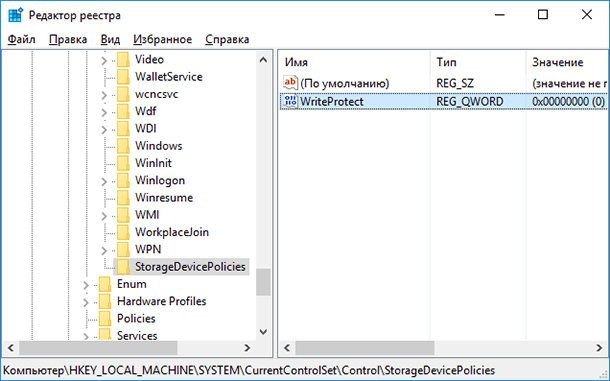Click the registry path in status bar
The image size is (610, 381).
click(249, 370)
